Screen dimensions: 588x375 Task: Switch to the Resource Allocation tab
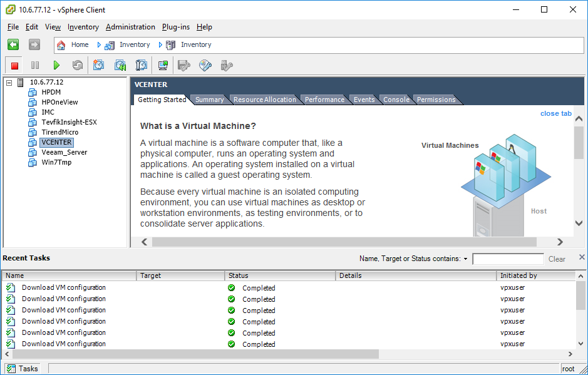[x=265, y=100]
